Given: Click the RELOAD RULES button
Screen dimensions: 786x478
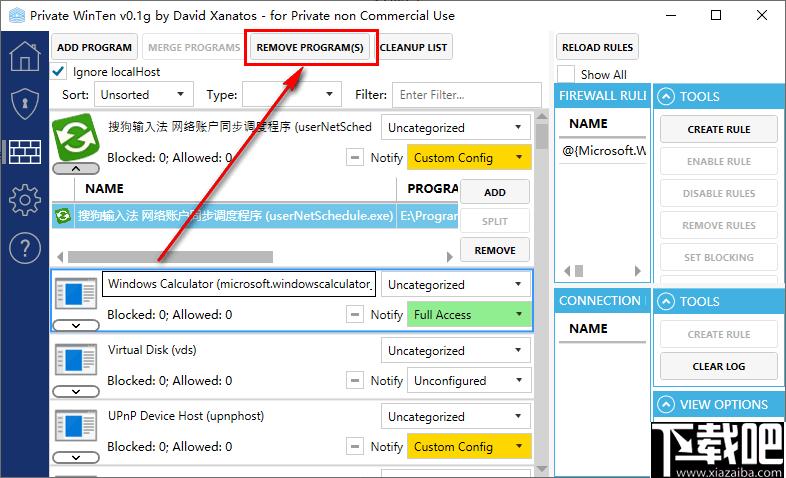Looking at the screenshot, I should click(597, 47).
